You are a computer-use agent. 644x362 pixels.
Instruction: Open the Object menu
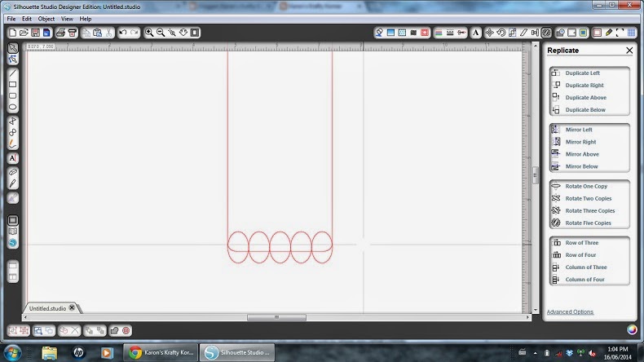46,19
